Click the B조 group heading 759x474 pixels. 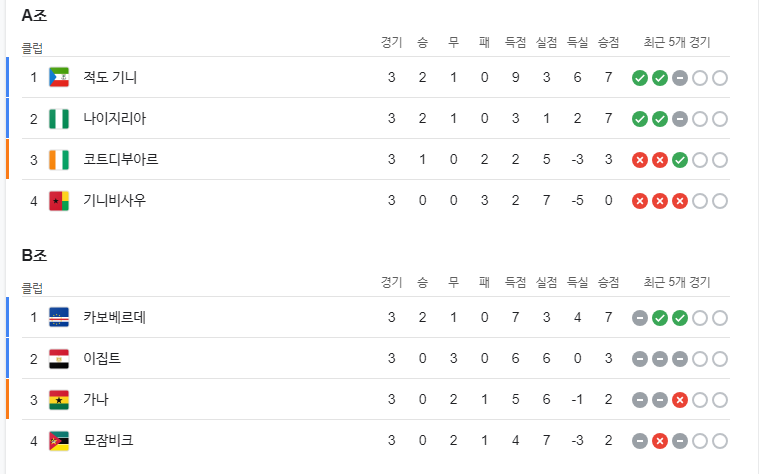34,255
